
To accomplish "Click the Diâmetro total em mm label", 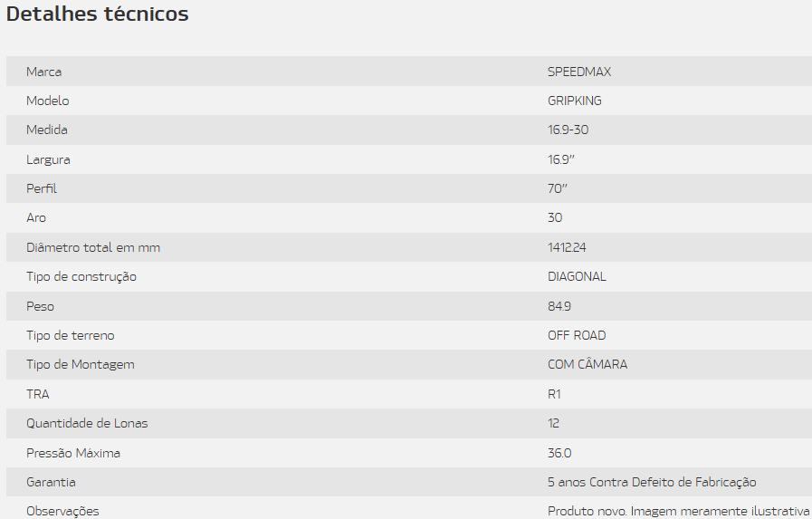I will tap(93, 247).
